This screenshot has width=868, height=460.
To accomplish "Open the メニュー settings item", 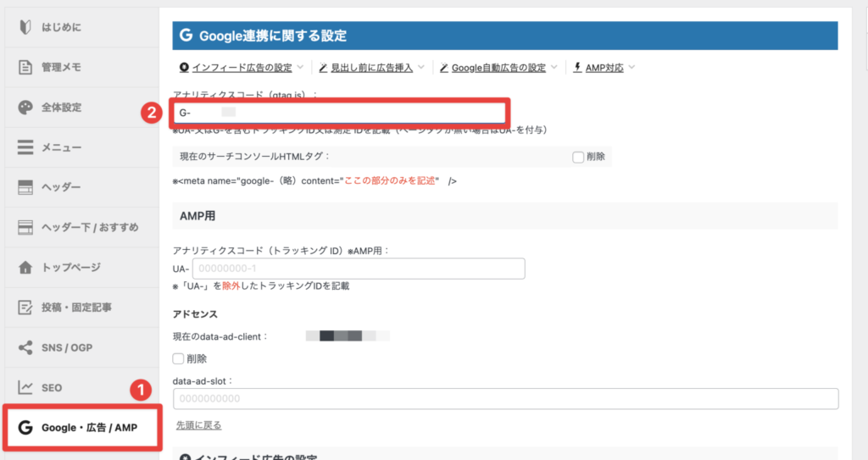I will pos(82,147).
